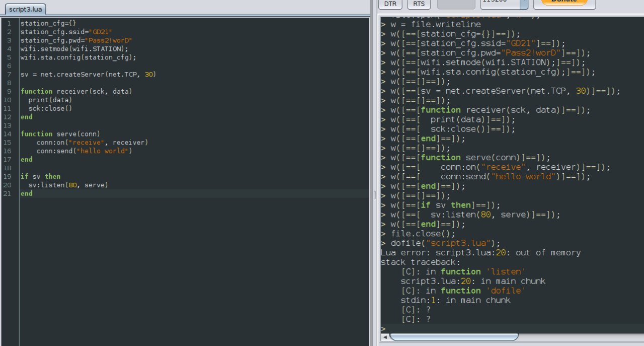This screenshot has height=346, width=644.
Task: Click traceback line in function 'listen'
Action: click(x=463, y=272)
